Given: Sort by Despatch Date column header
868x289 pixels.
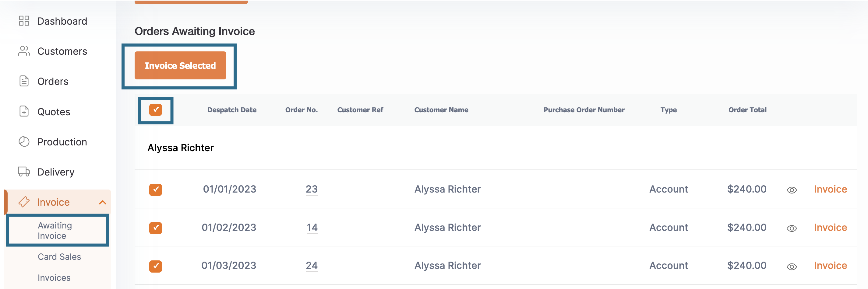Looking at the screenshot, I should (x=232, y=110).
